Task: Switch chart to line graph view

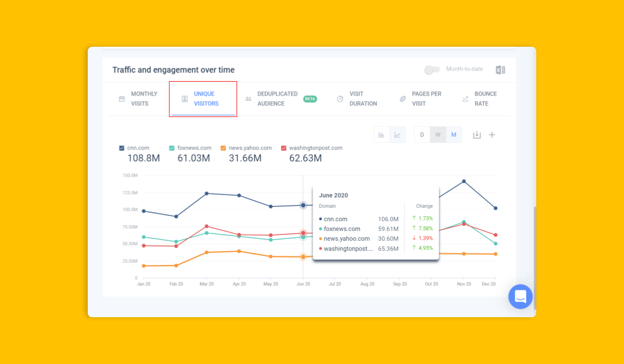Action: pos(398,135)
